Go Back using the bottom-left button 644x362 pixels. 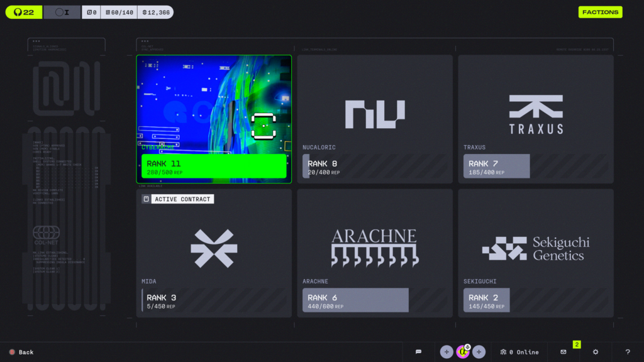click(21, 352)
